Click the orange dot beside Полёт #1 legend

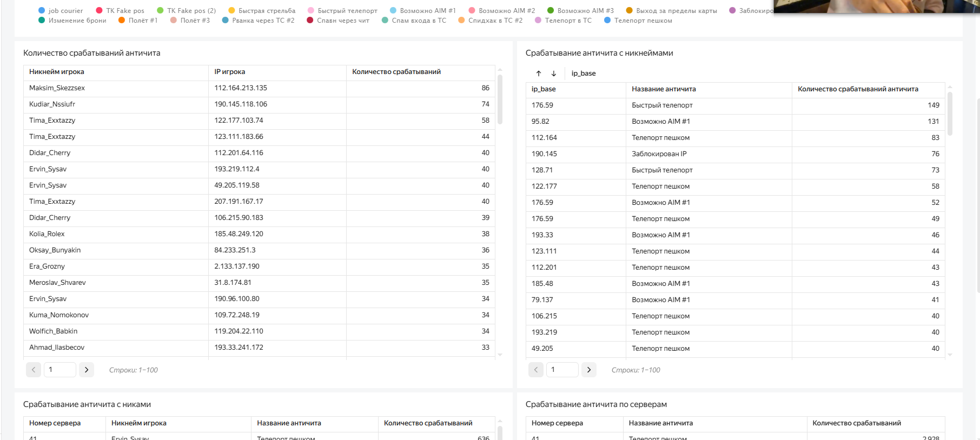click(x=122, y=21)
